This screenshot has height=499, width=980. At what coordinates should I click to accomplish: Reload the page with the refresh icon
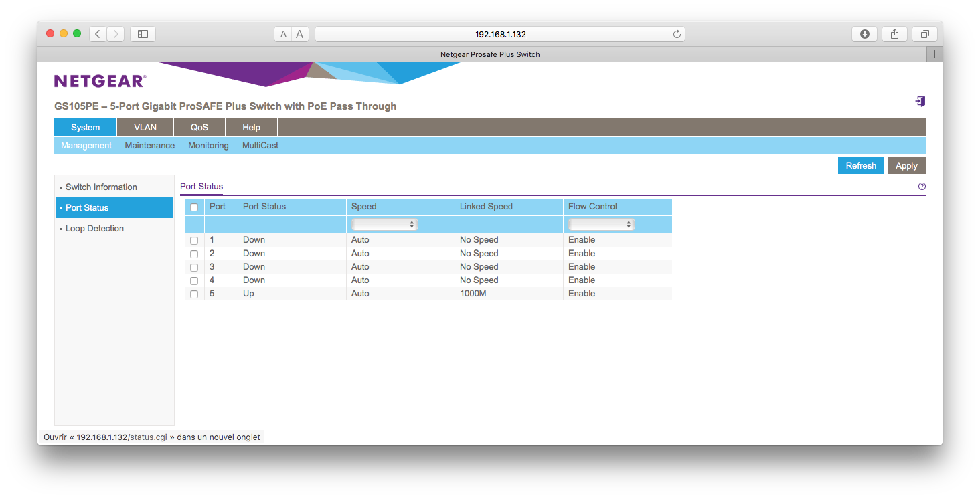pyautogui.click(x=677, y=34)
